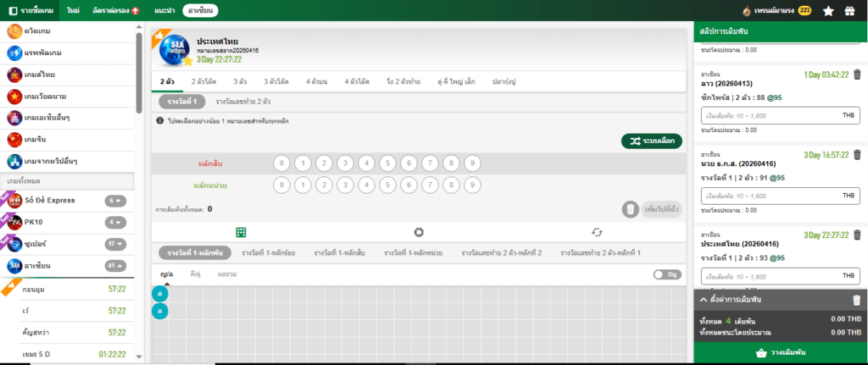868x365 pixels.
Task: Switch to the 3 ตัวโต๊ด tab
Action: (275, 81)
